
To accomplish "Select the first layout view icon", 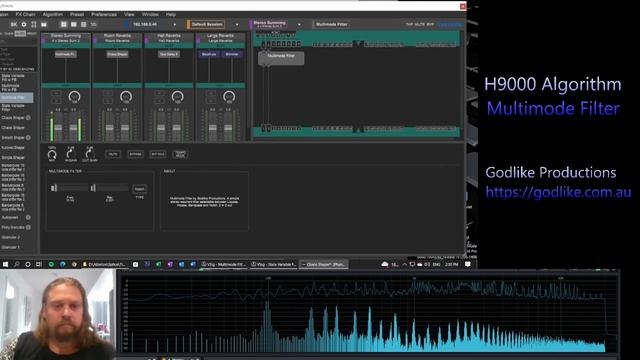I will point(64,24).
